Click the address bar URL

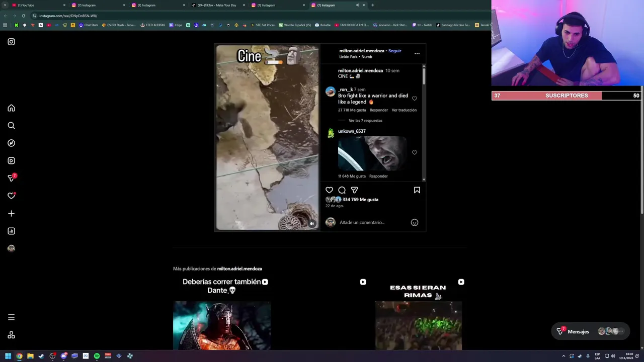(x=68, y=16)
